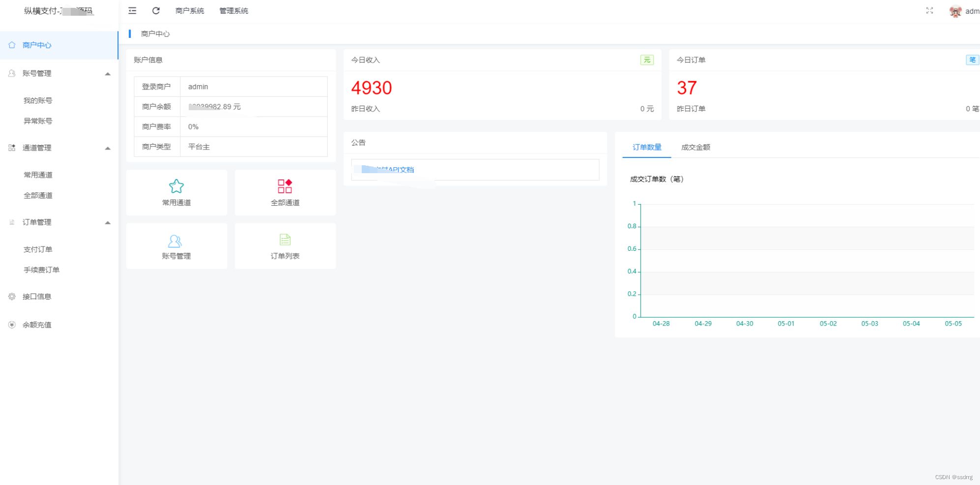Select the 订单数量 chart tab

[647, 147]
